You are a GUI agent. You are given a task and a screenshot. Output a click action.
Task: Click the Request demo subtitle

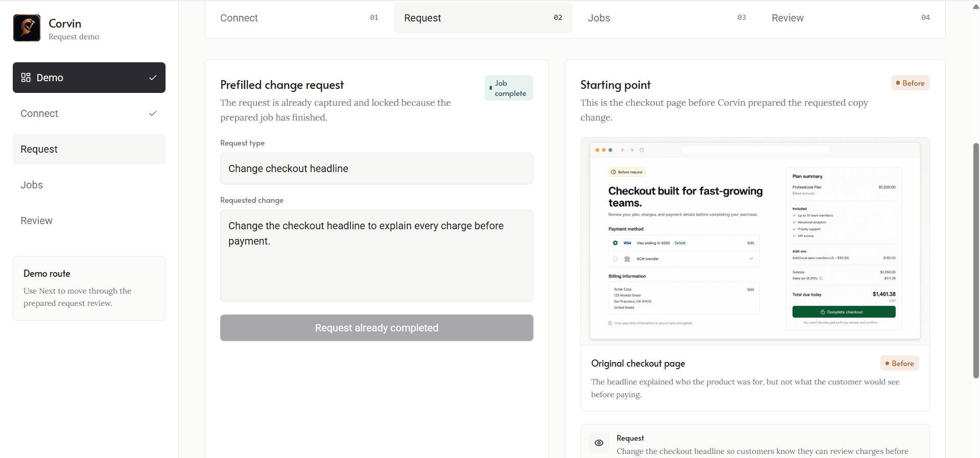(x=74, y=37)
